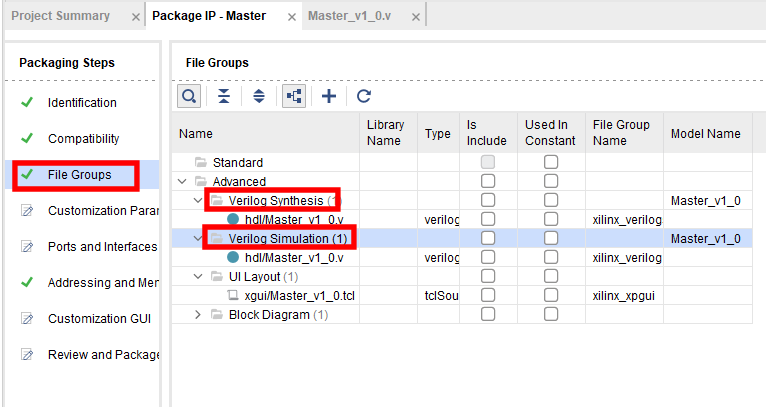The width and height of the screenshot is (766, 407).
Task: Click the edit icon beside Customization Parameters
Action: point(27,211)
